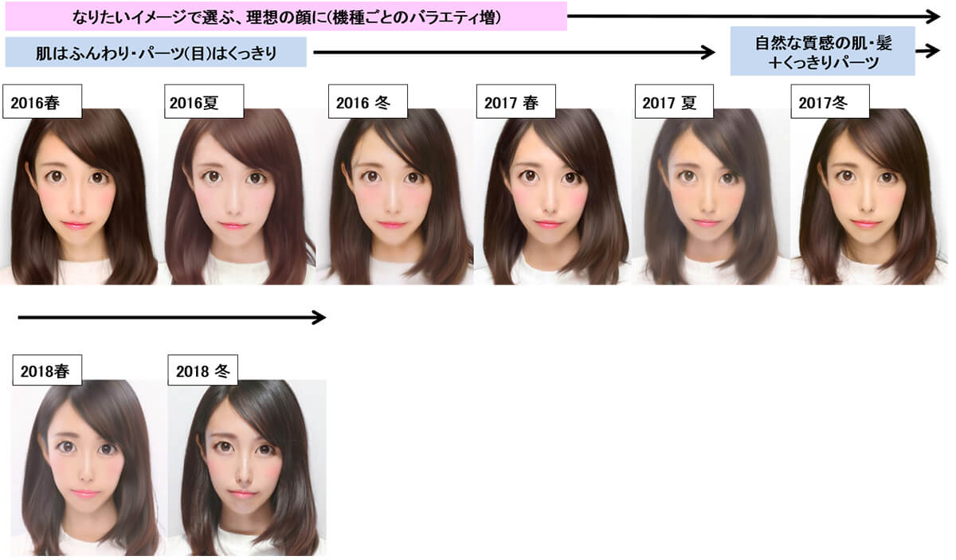This screenshot has width=956, height=560.
Task: Click the arrow above the 2018春 label
Action: (x=171, y=318)
